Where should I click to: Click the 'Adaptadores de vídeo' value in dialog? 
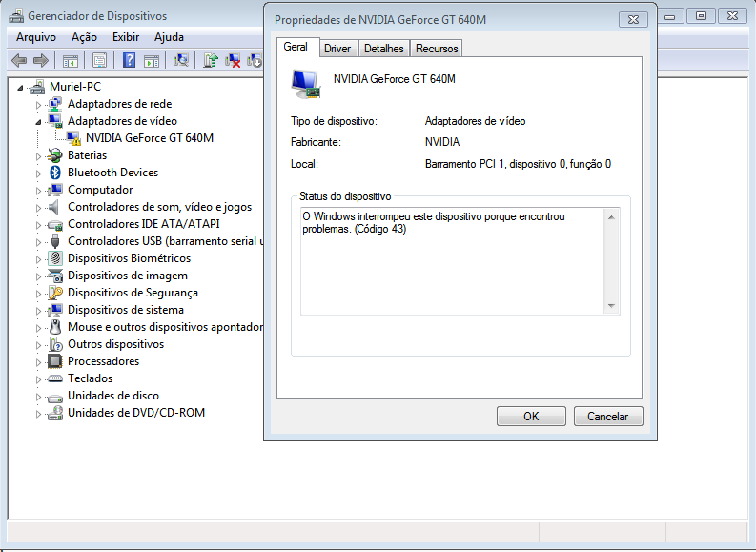pyautogui.click(x=475, y=121)
